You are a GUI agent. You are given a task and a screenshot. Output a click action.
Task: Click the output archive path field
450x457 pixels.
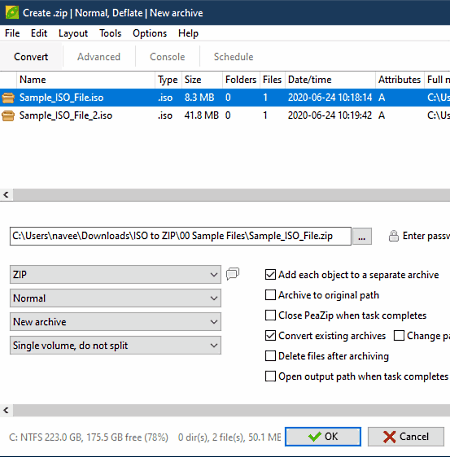tap(181, 236)
